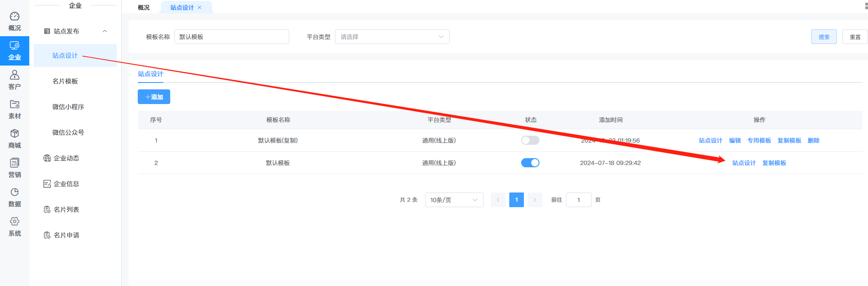Click the 添加 button
Image resolution: width=868 pixels, height=286 pixels.
pos(154,97)
